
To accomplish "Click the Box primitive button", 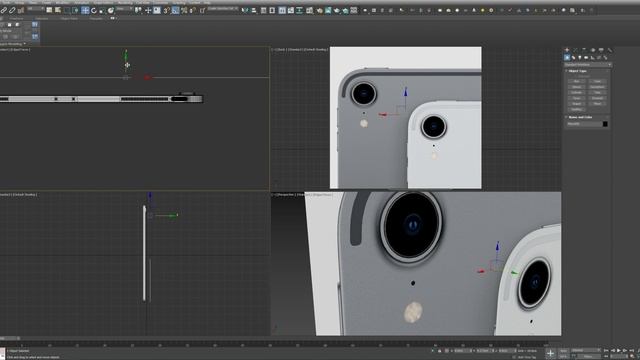I will click(x=576, y=81).
